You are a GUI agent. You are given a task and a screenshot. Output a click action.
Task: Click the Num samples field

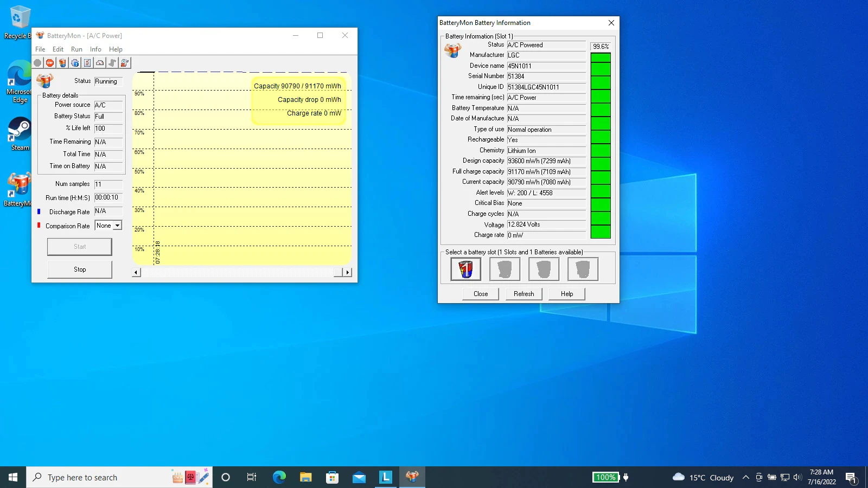pyautogui.click(x=108, y=184)
